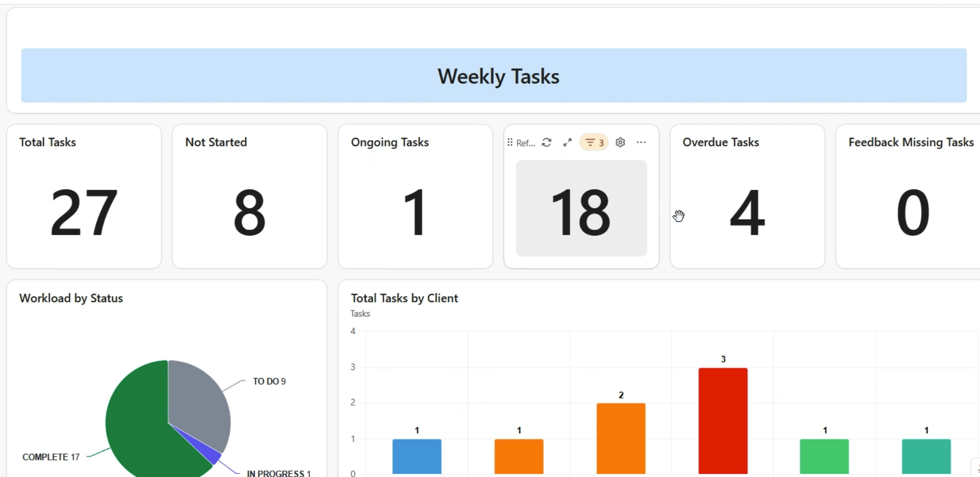The width and height of the screenshot is (980, 477).
Task: Grab the six-dot drag handle icon
Action: [510, 142]
